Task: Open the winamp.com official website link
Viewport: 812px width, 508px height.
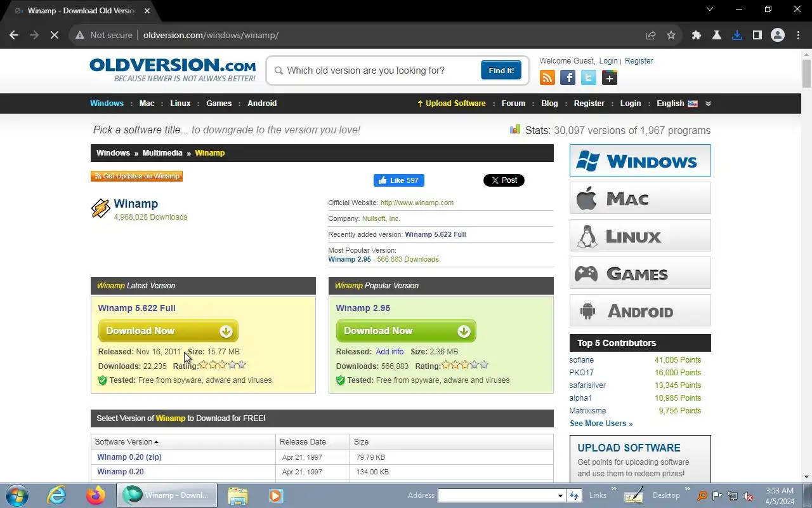Action: 417,203
